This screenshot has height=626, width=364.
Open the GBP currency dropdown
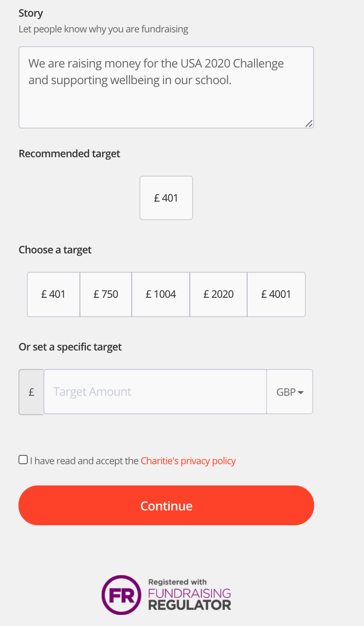[290, 392]
